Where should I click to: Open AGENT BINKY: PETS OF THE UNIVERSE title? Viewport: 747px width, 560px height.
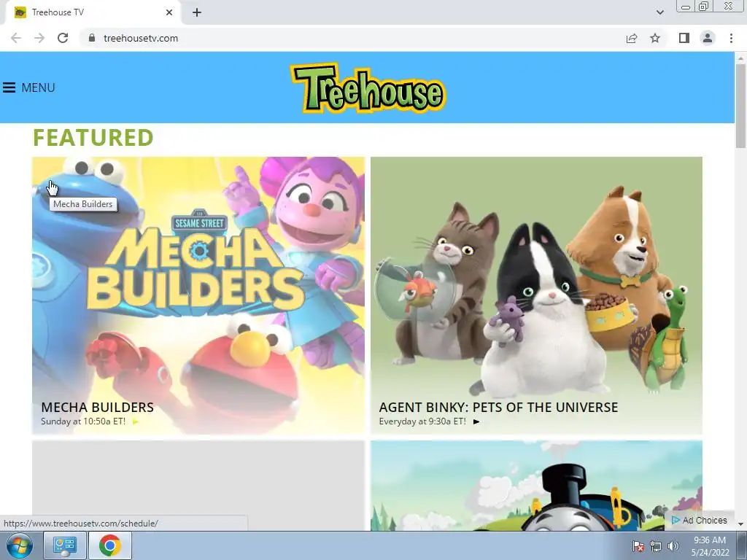(498, 407)
